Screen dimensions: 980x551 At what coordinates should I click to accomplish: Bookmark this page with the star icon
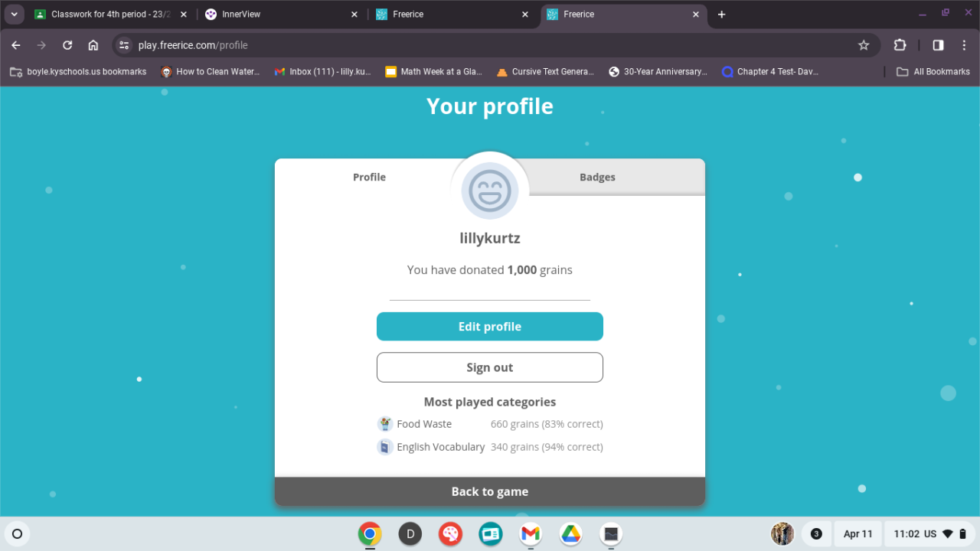pos(864,45)
